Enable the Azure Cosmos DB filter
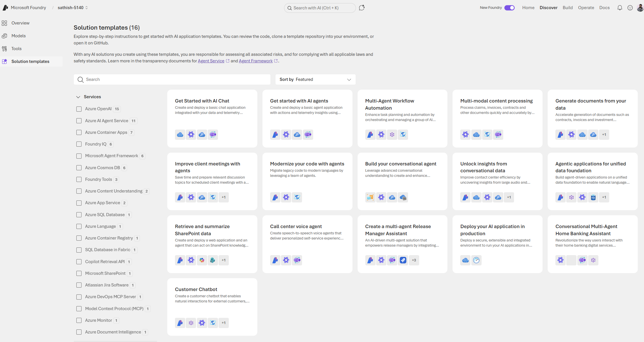644x342 pixels. click(79, 168)
